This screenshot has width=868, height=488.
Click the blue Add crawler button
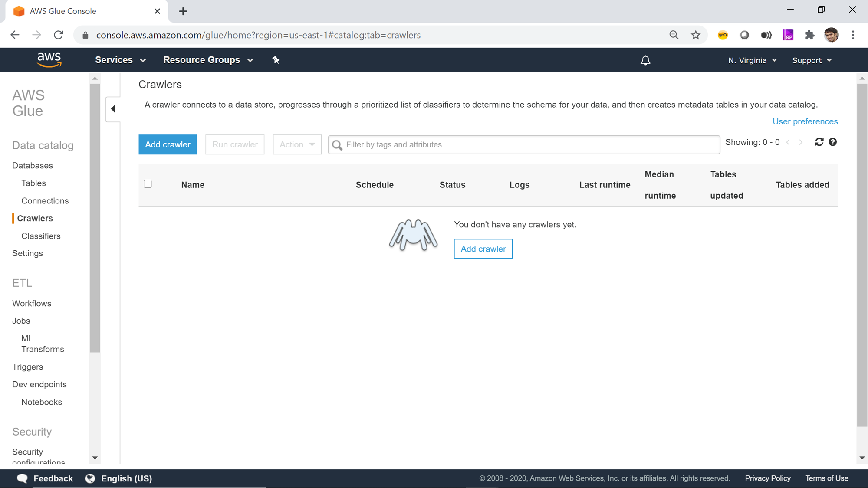pyautogui.click(x=168, y=144)
